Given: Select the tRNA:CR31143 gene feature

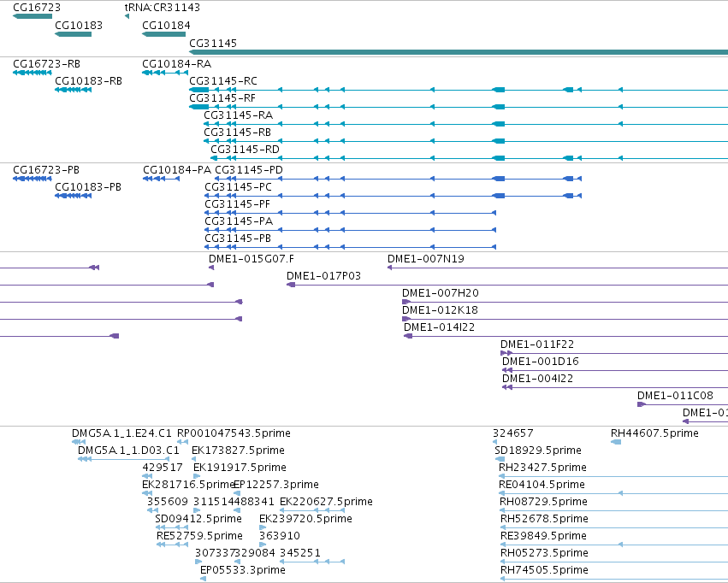Looking at the screenshot, I should tap(127, 16).
